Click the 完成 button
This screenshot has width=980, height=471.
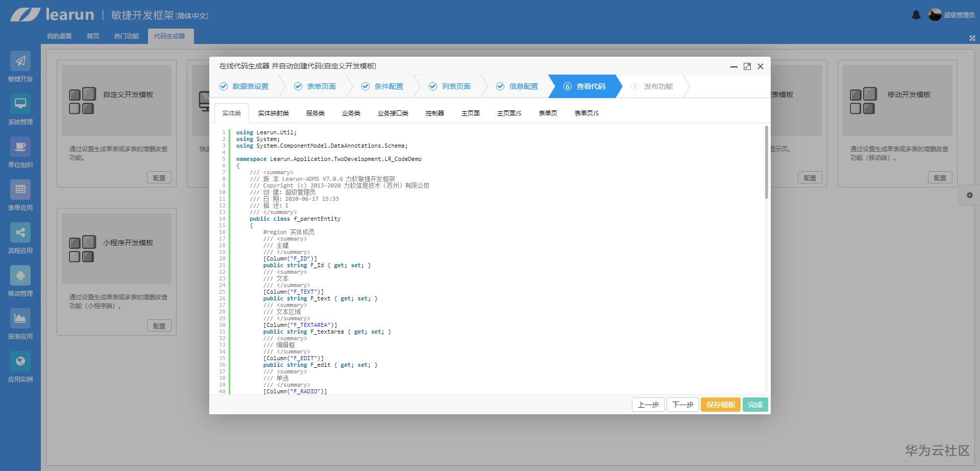[x=755, y=405]
